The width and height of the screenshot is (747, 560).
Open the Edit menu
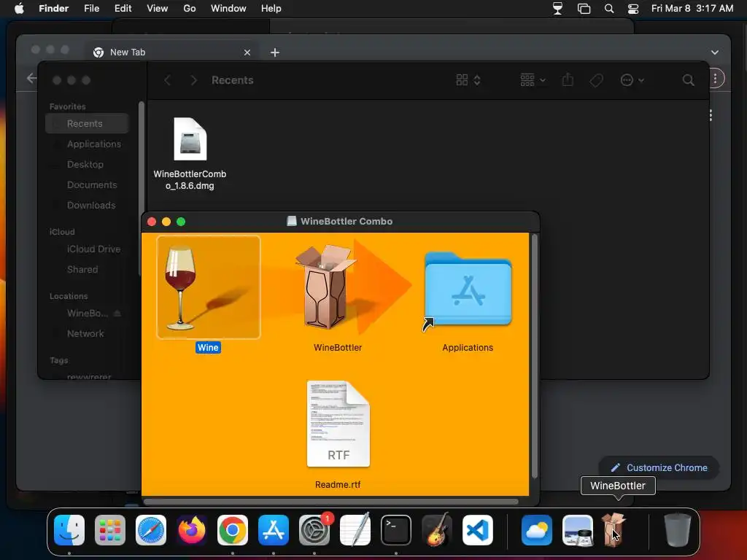pos(123,9)
